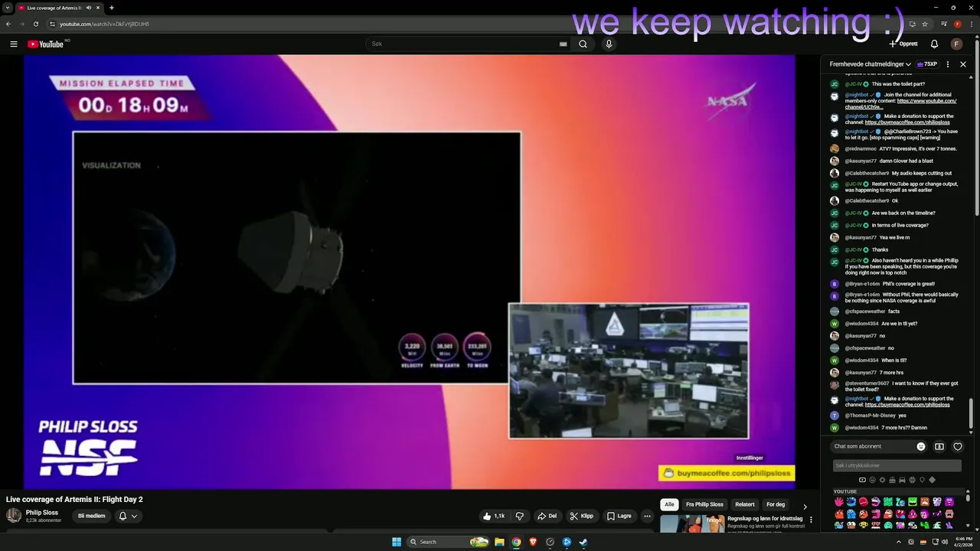
Task: Select the activities emoji category
Action: point(912,480)
